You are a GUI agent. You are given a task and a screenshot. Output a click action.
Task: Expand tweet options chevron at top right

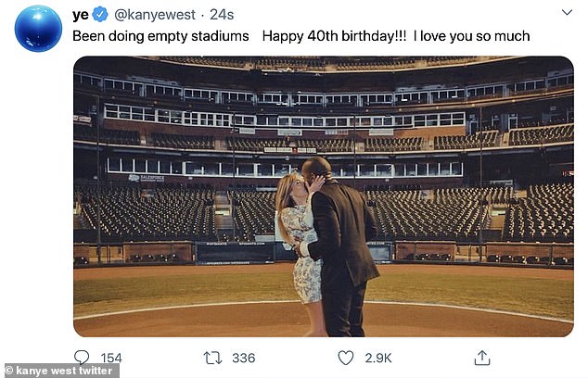click(x=567, y=14)
